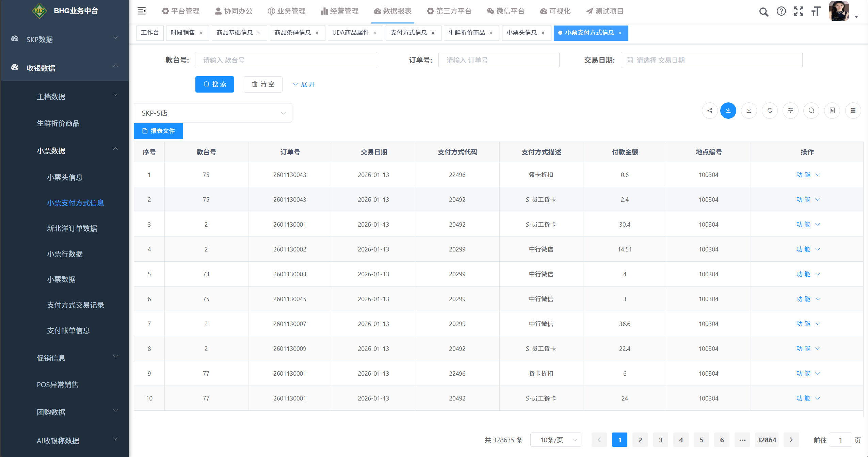Screen dimensions: 868x457
Task: Switch to the 小票头信息 tab
Action: point(521,33)
